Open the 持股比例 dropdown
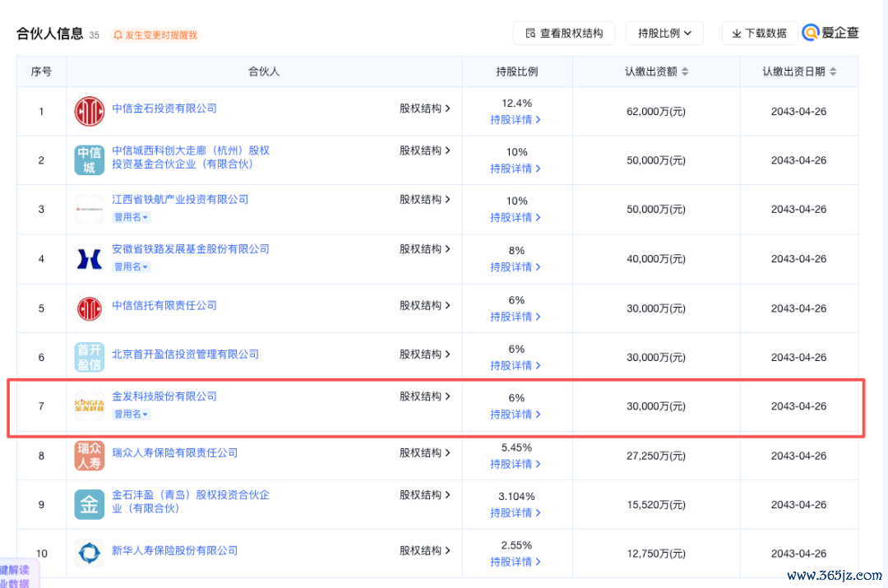This screenshot has width=888, height=588. point(664,34)
